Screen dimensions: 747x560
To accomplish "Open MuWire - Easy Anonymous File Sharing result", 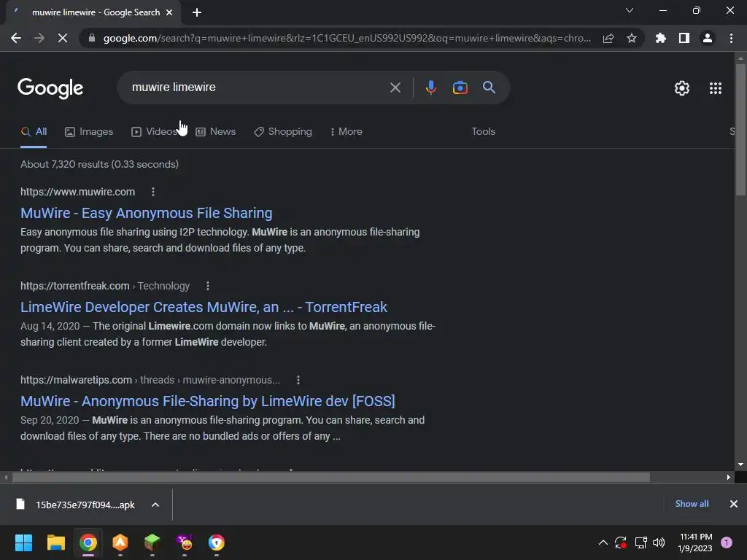I will pos(146,213).
